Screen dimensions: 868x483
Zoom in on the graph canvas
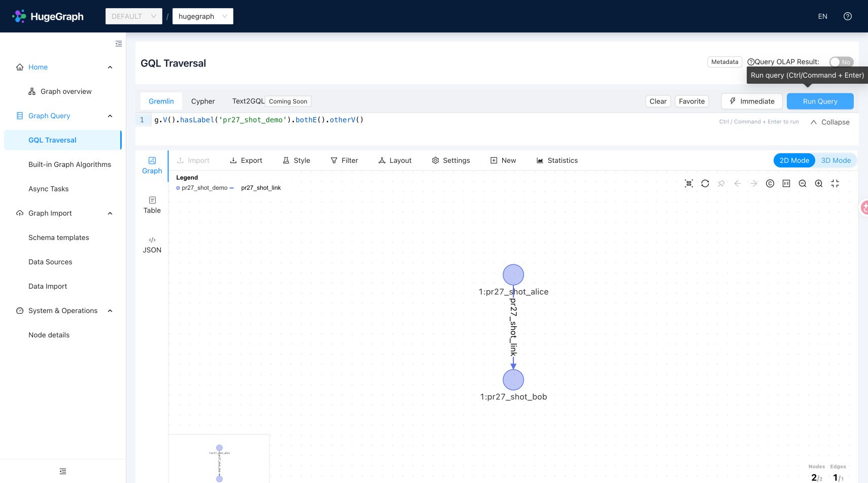(x=819, y=184)
